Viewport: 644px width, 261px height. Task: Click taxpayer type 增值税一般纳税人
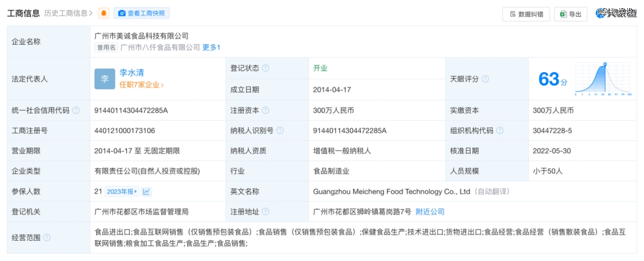coord(342,151)
